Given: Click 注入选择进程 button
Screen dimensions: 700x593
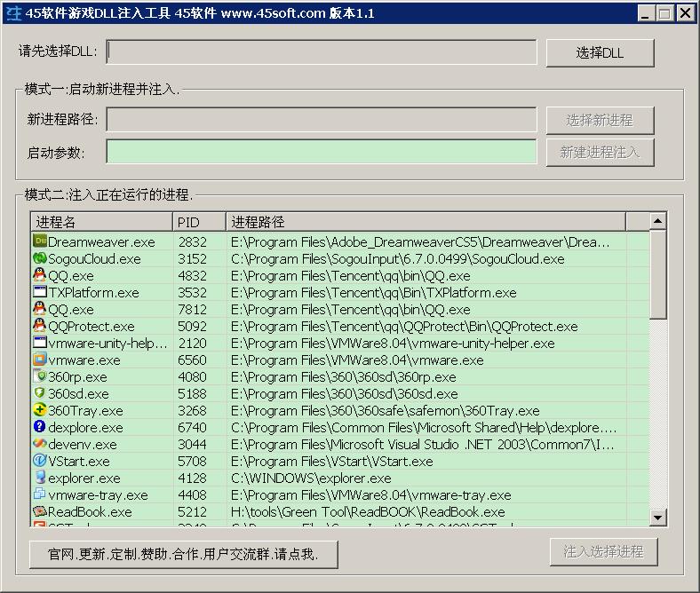Looking at the screenshot, I should click(x=603, y=552).
